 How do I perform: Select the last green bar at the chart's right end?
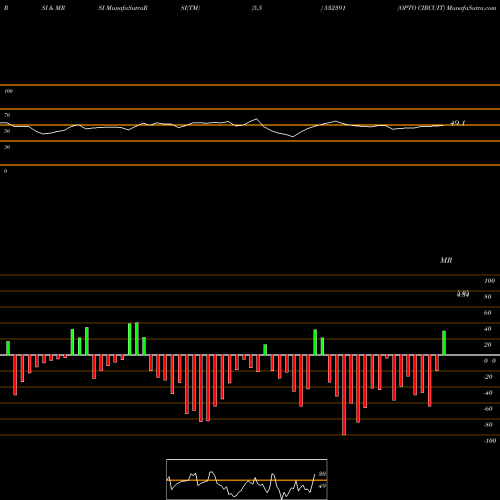[x=444, y=343]
